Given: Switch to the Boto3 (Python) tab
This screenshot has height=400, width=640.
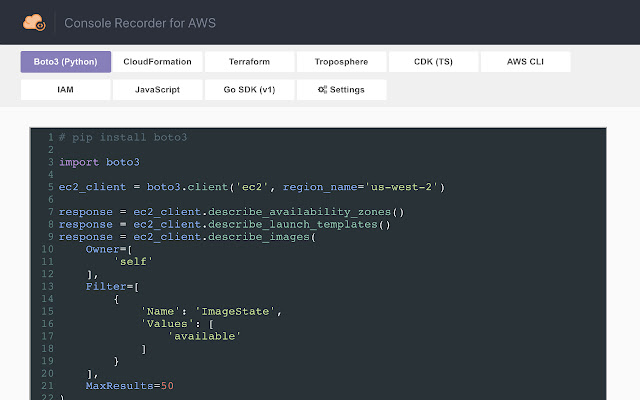Looking at the screenshot, I should 65,62.
